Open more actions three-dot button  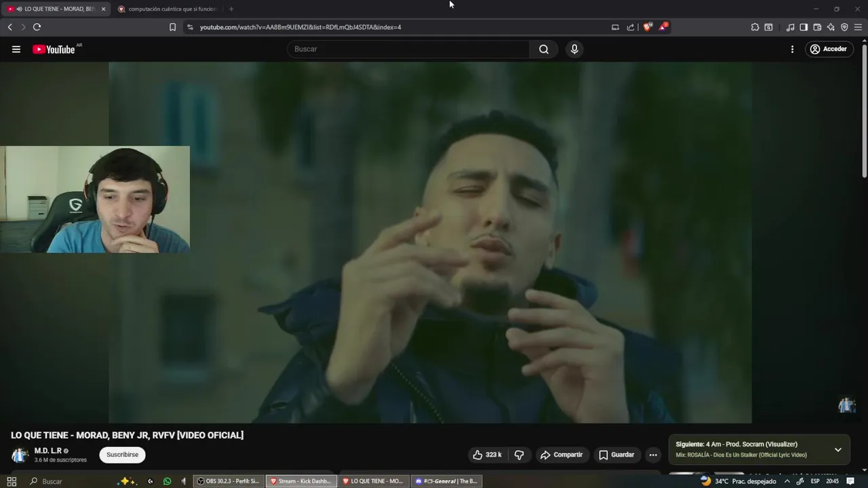click(653, 455)
